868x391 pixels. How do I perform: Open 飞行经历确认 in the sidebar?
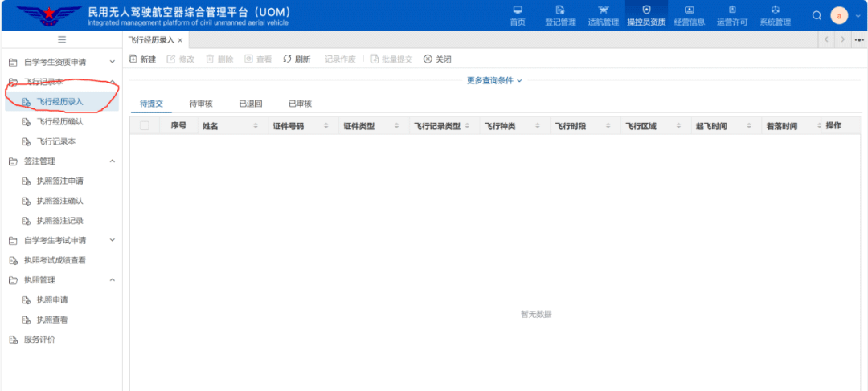click(61, 122)
